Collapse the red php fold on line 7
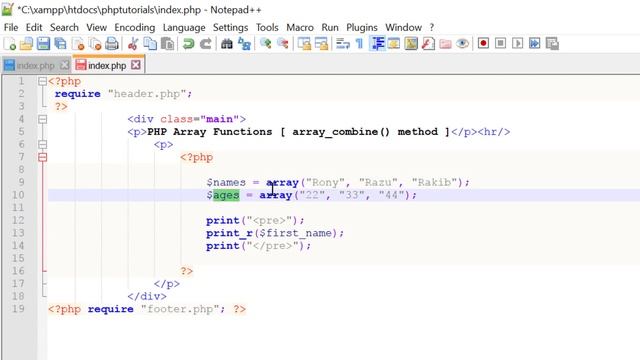 pyautogui.click(x=42, y=157)
